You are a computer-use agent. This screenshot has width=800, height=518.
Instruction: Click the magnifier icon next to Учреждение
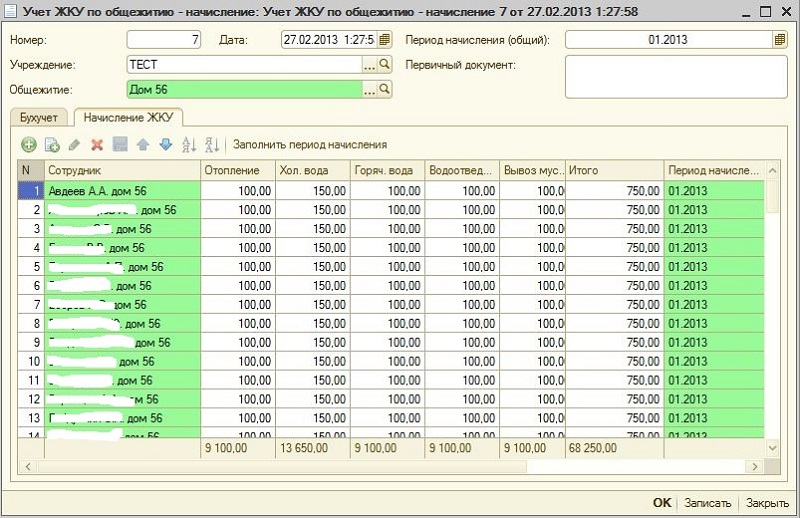pyautogui.click(x=384, y=65)
